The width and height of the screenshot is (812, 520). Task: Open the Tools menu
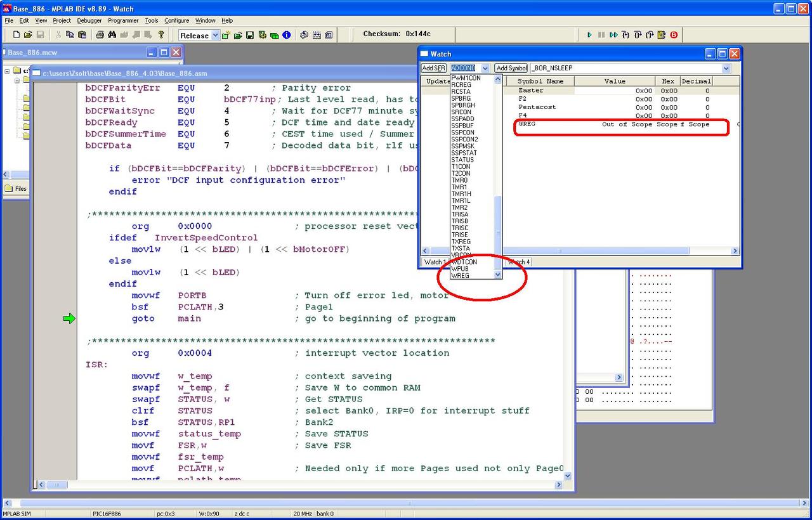[152, 20]
